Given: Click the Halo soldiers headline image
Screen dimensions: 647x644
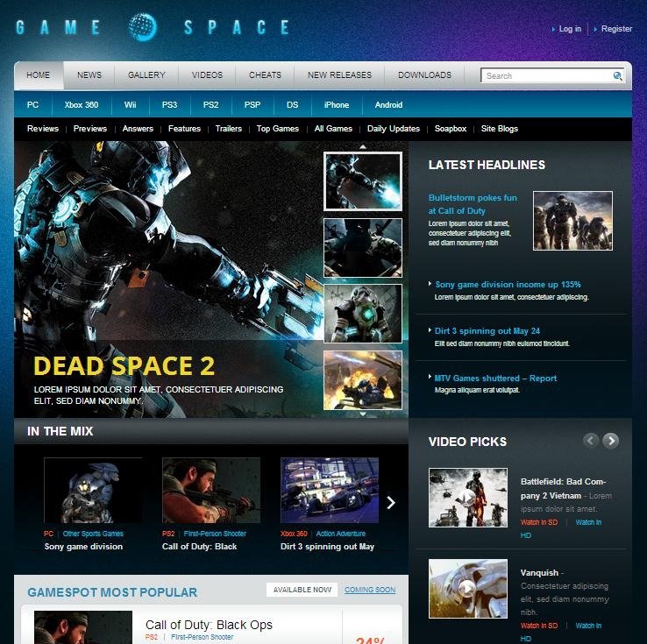Looking at the screenshot, I should 572,221.
